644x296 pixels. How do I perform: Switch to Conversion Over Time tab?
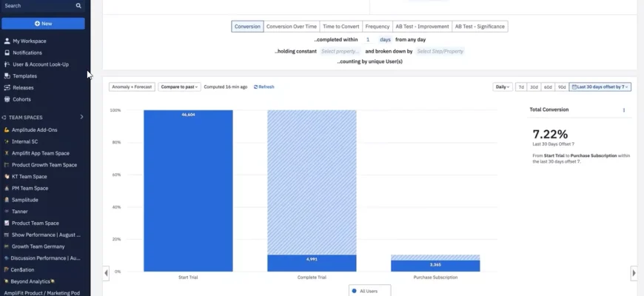[292, 27]
